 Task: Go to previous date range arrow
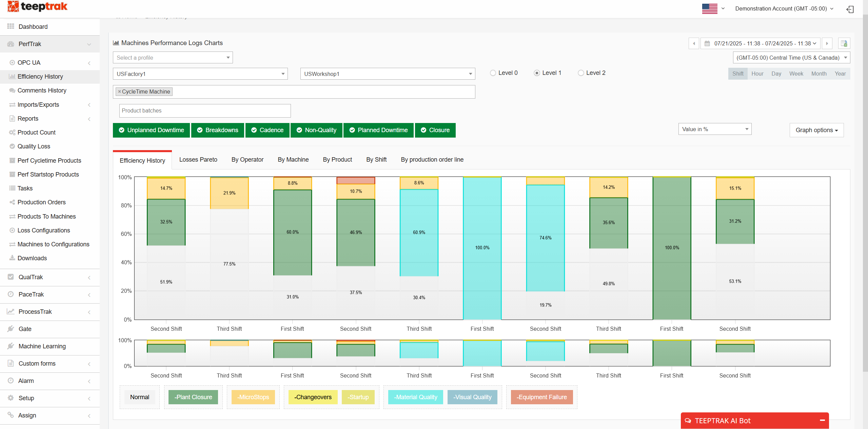pyautogui.click(x=694, y=43)
